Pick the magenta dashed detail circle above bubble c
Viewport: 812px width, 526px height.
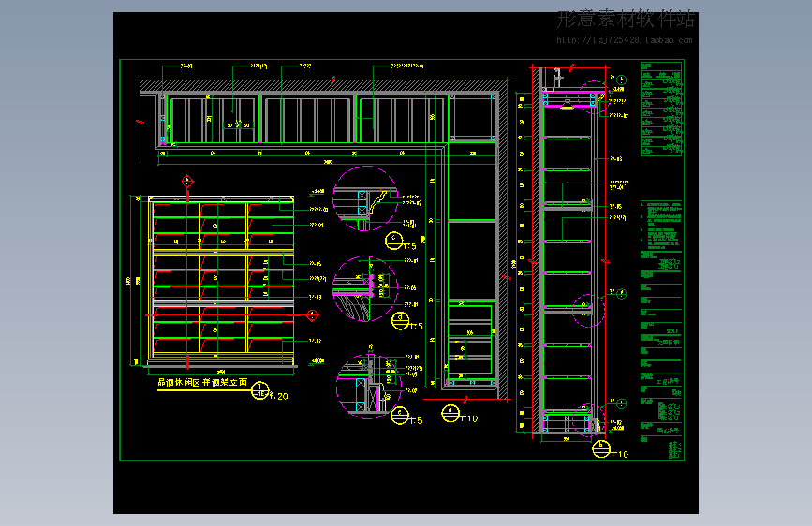365,197
